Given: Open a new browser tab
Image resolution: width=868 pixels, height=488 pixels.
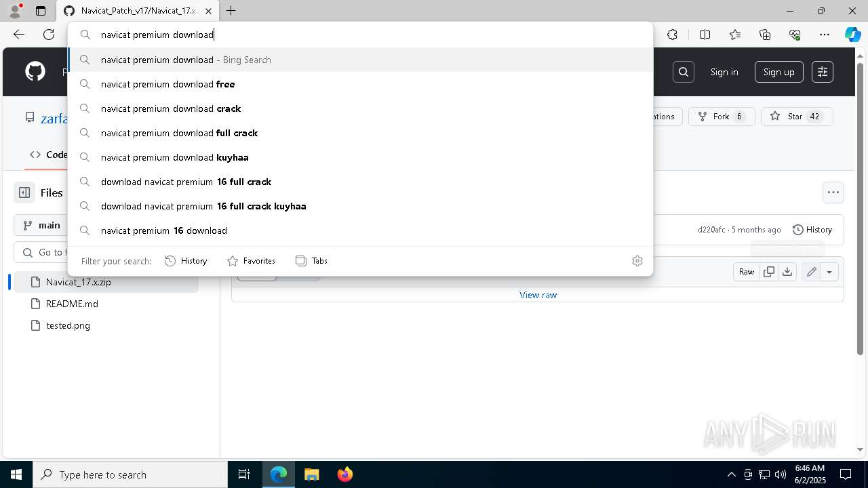Looking at the screenshot, I should (231, 11).
